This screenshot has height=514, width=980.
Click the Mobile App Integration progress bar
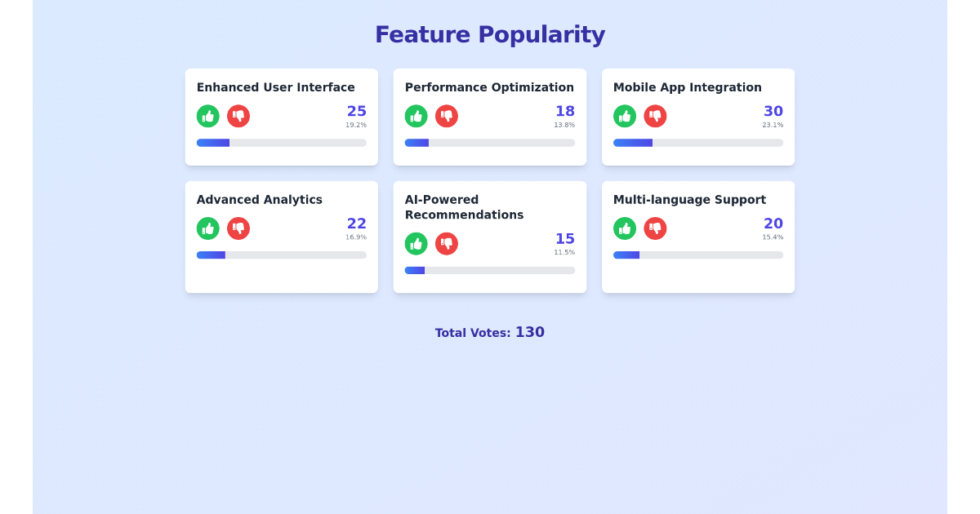click(698, 142)
